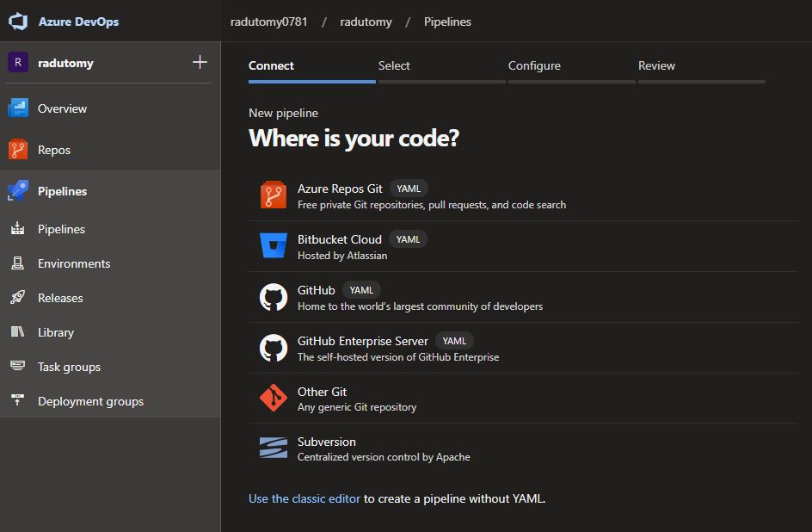Click the GitHub Enterprise Server icon
The height and width of the screenshot is (532, 812).
274,348
